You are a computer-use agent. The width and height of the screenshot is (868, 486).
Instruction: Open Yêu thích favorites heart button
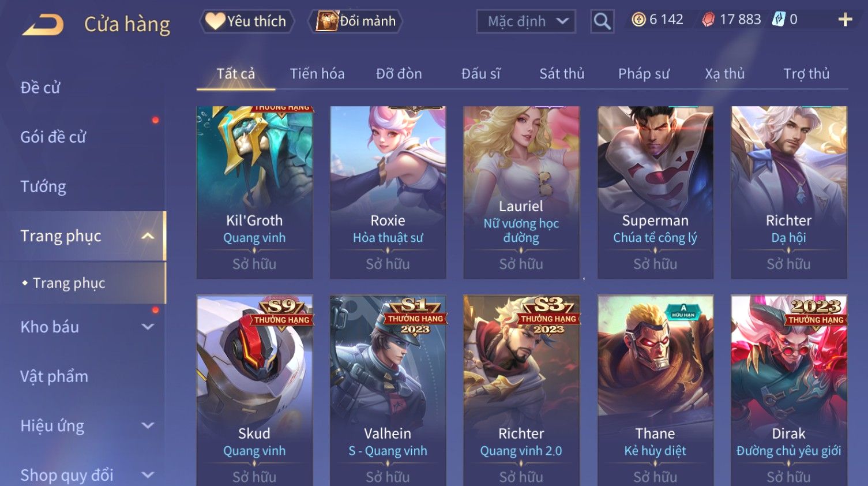click(247, 21)
